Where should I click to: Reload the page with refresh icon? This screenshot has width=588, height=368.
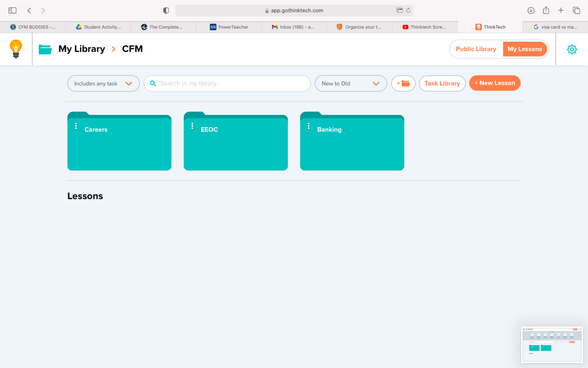tap(408, 11)
